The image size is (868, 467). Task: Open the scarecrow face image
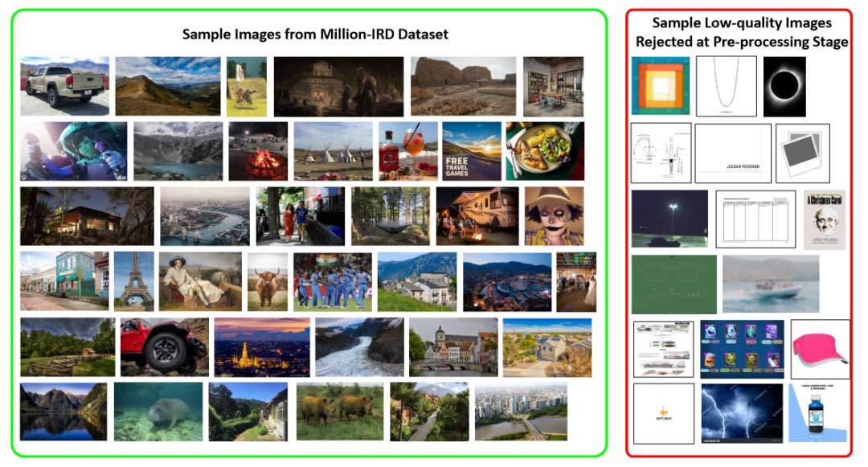click(554, 215)
